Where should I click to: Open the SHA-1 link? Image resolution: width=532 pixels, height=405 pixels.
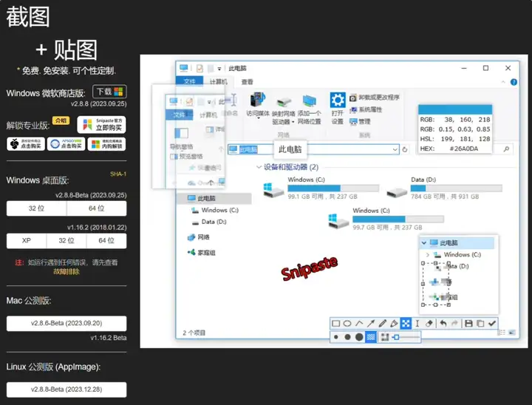click(118, 174)
